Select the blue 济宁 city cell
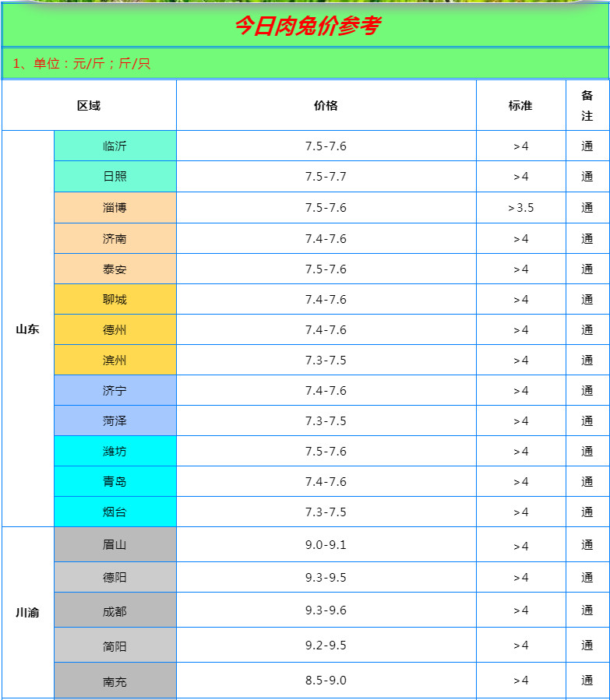This screenshot has width=610, height=700. click(115, 391)
